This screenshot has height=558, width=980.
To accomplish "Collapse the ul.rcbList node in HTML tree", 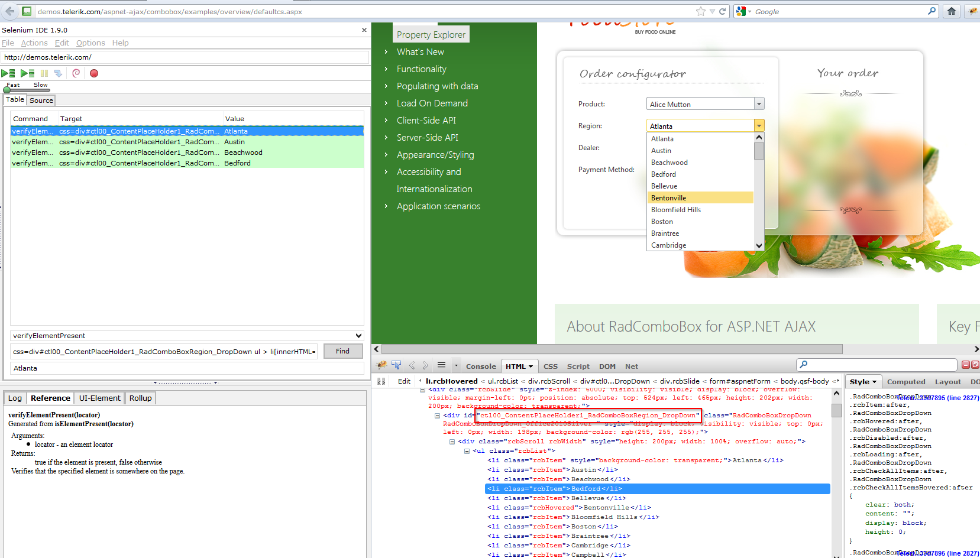I will click(x=467, y=451).
